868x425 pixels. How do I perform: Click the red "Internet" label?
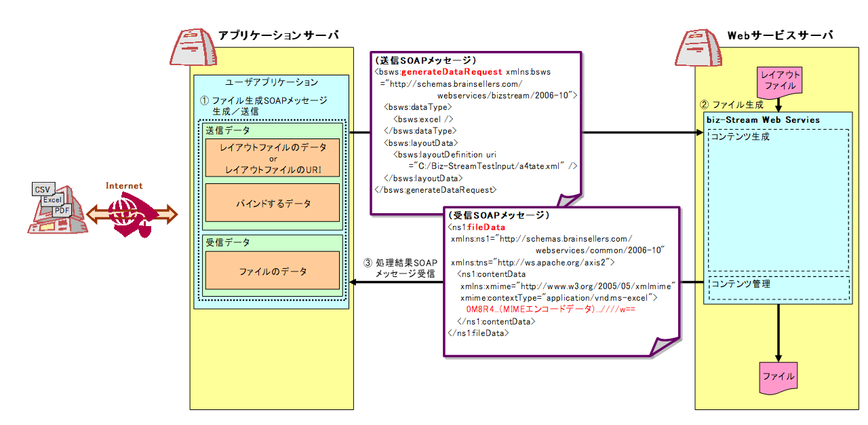[x=124, y=186]
